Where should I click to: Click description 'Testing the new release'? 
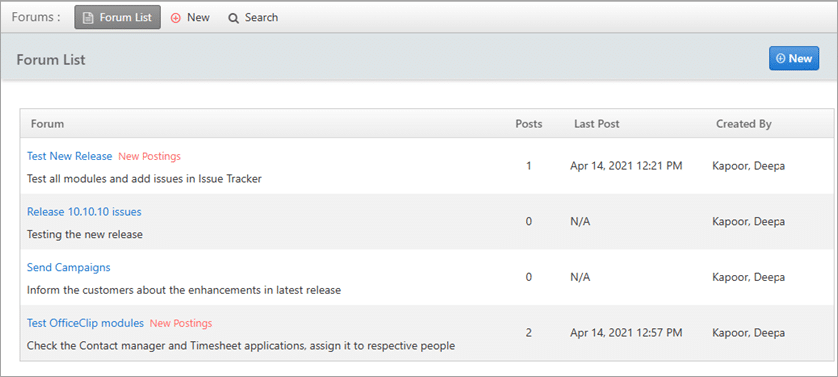[x=84, y=234]
